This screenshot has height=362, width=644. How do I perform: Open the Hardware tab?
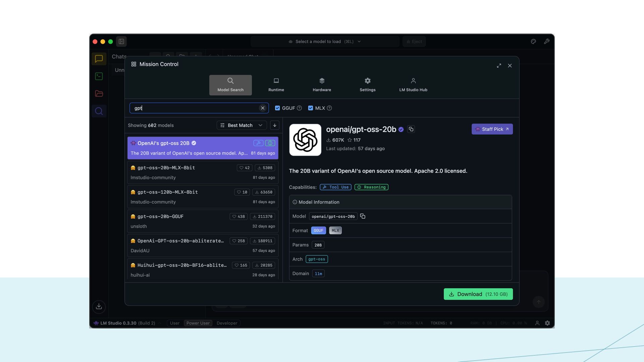click(322, 85)
